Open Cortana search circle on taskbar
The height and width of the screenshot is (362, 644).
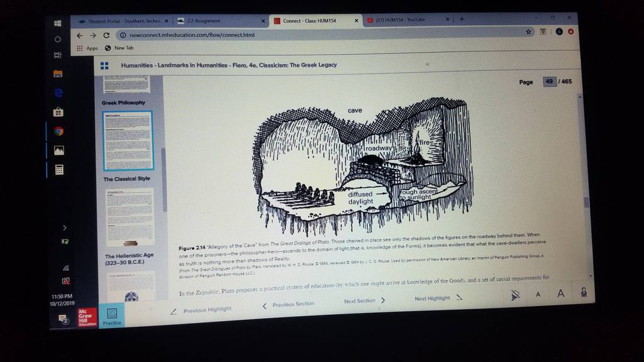point(57,40)
